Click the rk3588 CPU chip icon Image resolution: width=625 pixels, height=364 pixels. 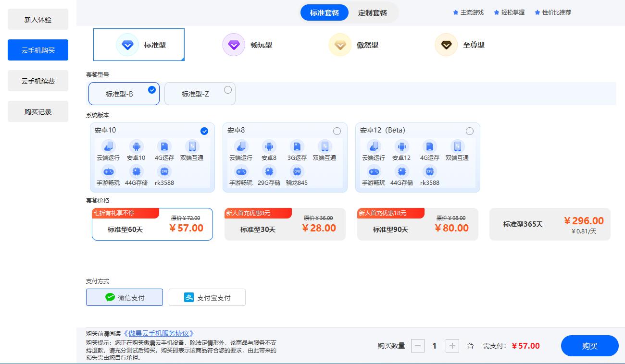(x=164, y=171)
